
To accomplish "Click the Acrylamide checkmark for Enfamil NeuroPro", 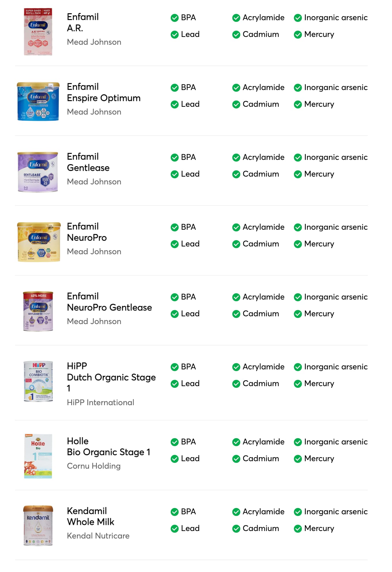I will [x=236, y=227].
